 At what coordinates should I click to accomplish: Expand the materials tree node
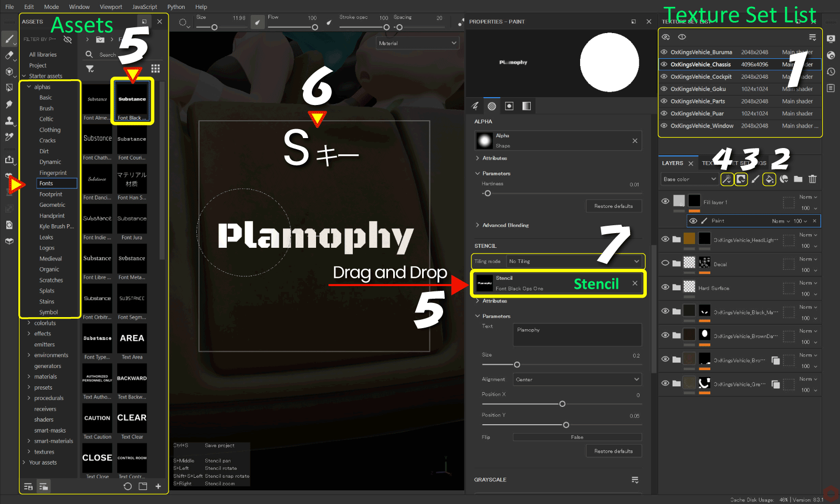[29, 376]
